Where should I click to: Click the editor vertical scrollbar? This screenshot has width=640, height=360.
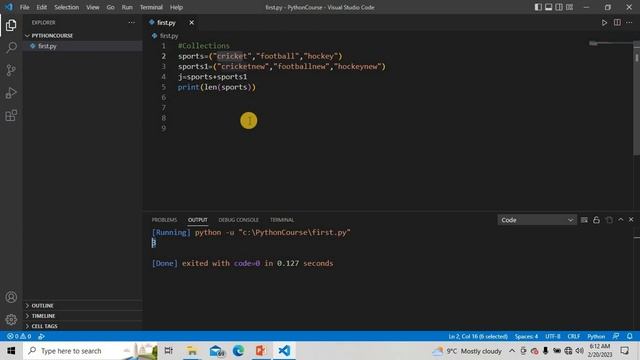click(637, 98)
